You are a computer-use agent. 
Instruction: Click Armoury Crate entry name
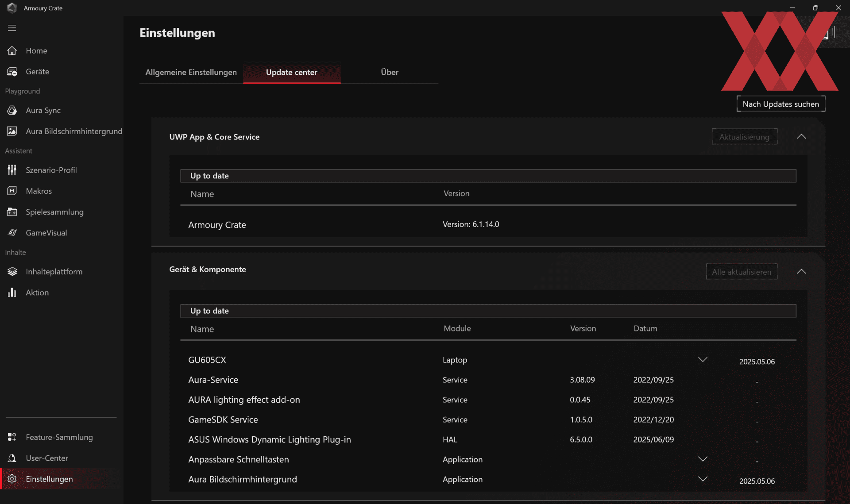pos(217,225)
